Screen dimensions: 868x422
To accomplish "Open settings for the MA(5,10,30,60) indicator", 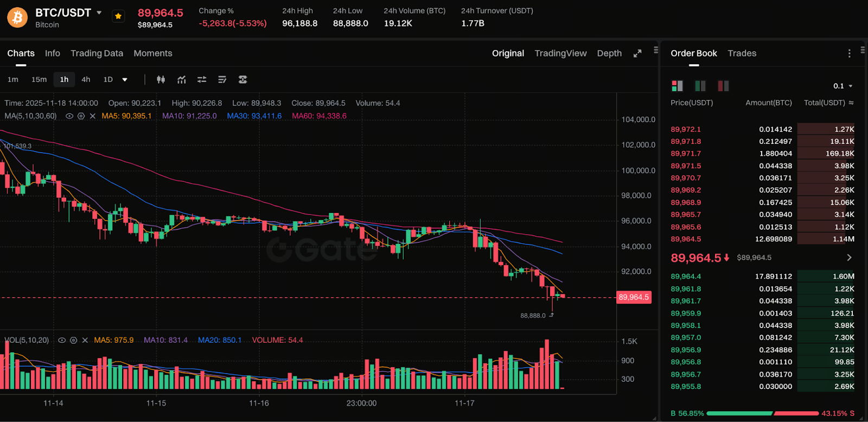I will (81, 116).
